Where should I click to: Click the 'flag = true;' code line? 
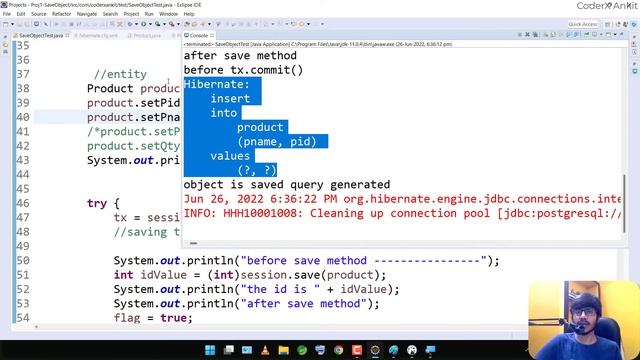[x=153, y=318]
